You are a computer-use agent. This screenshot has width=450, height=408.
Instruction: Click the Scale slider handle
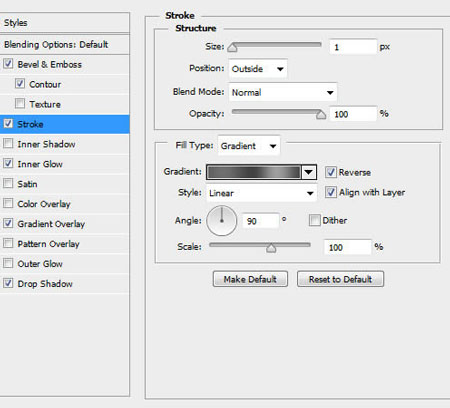coord(271,248)
